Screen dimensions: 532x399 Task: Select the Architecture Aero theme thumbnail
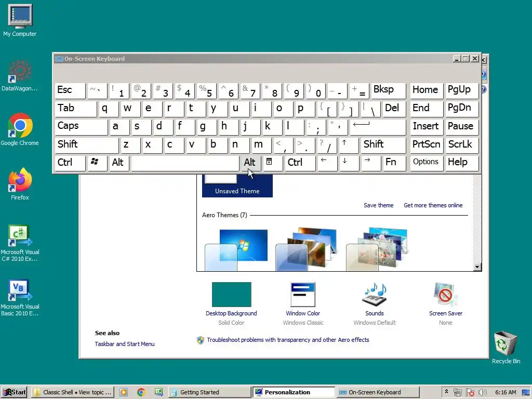(307, 250)
